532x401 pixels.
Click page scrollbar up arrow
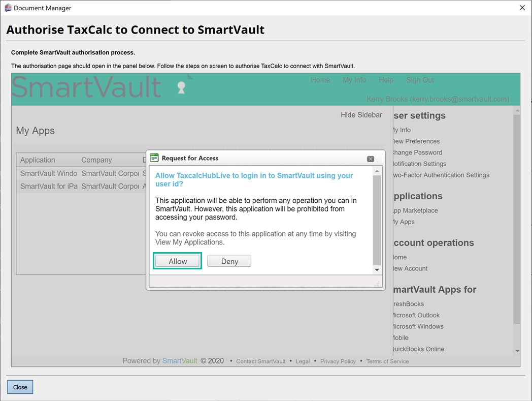[517, 111]
